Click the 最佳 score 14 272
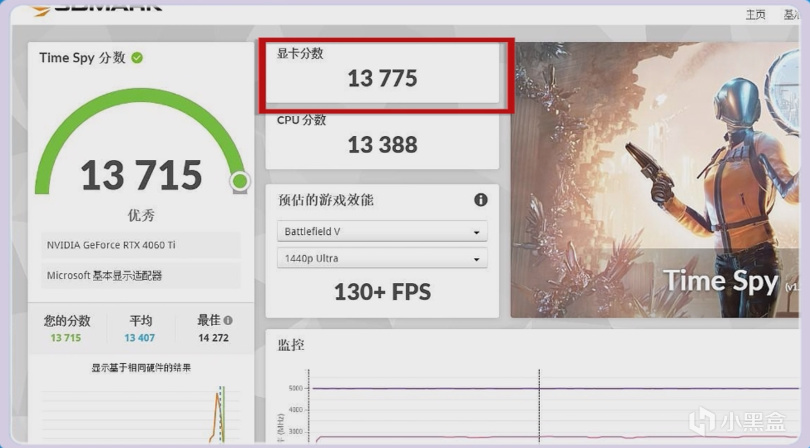Screen dimensions: 810x448 click(213, 338)
